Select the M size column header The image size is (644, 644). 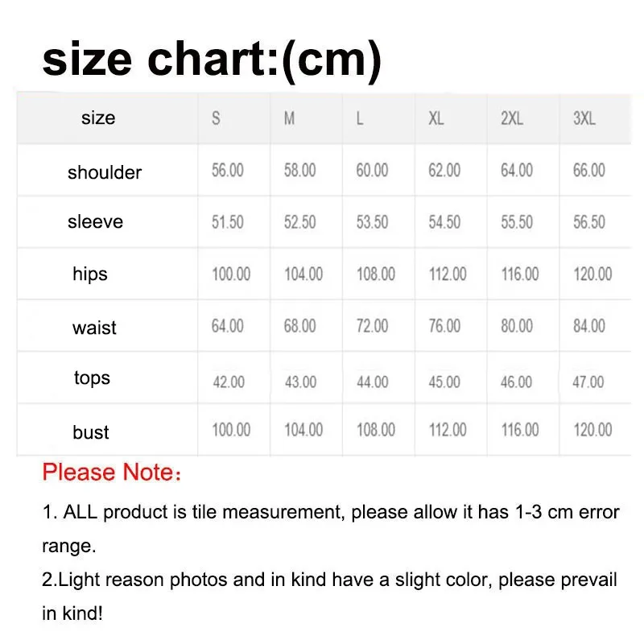(x=289, y=118)
